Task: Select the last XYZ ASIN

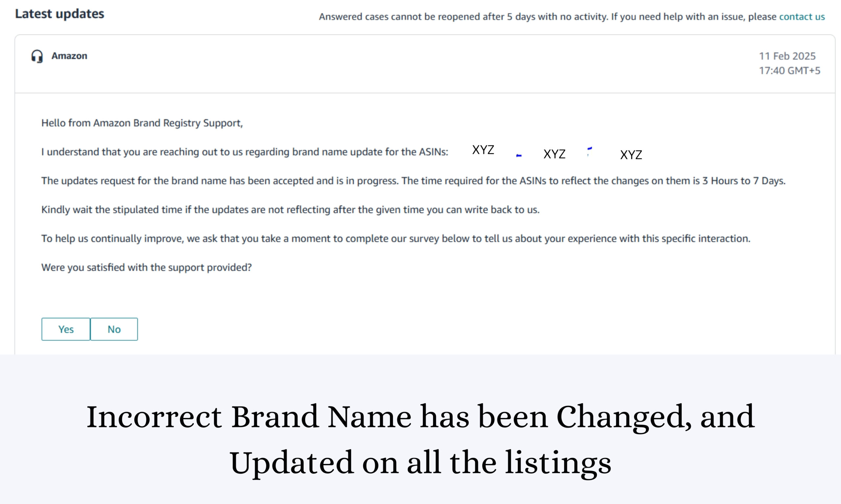Action: [631, 155]
